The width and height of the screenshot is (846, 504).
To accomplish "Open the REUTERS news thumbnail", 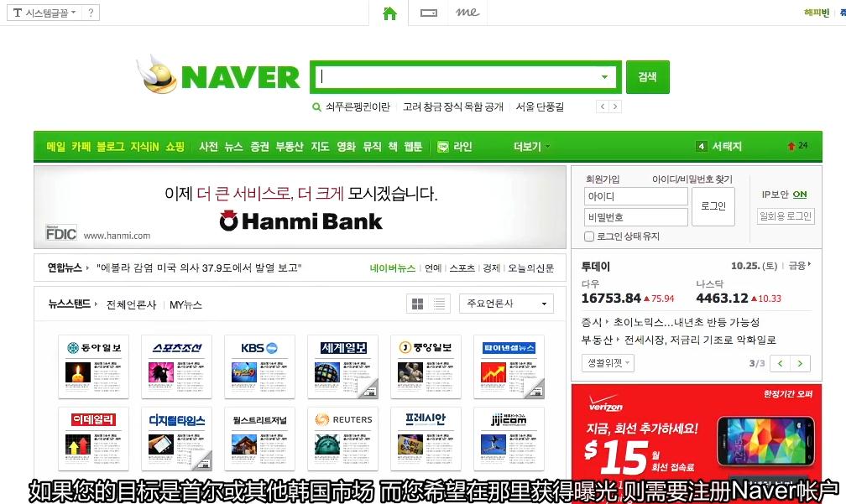I will [342, 439].
